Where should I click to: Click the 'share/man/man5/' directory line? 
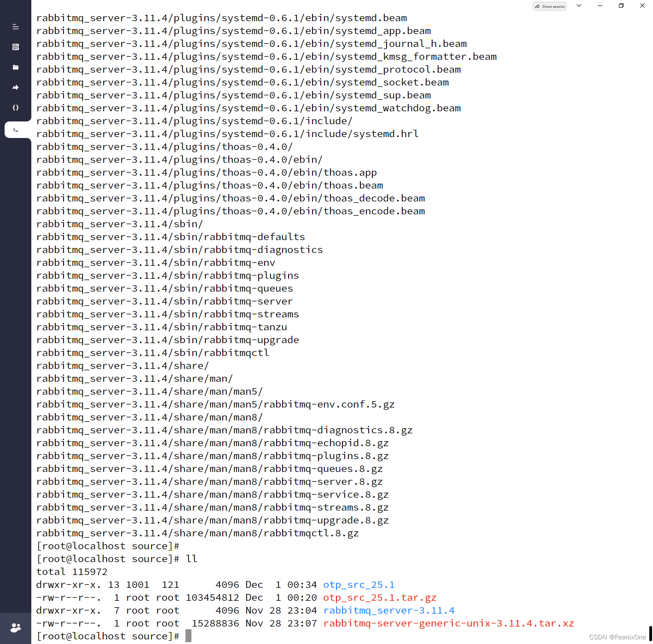pyautogui.click(x=150, y=391)
